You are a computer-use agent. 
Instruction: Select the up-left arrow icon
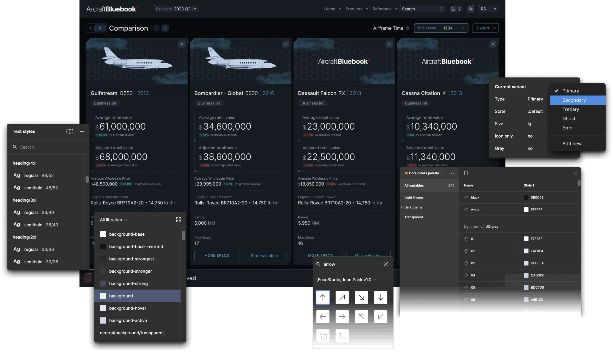coord(361,317)
